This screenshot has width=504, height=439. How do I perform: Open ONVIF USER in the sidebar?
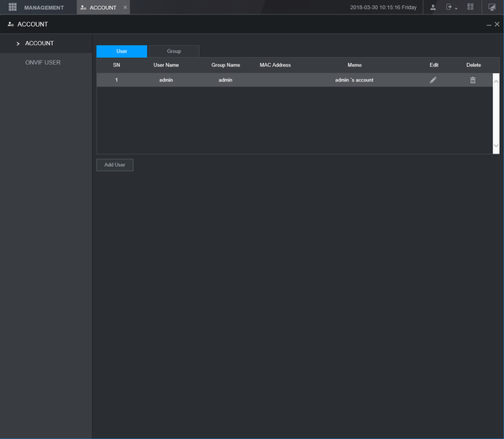pyautogui.click(x=43, y=62)
